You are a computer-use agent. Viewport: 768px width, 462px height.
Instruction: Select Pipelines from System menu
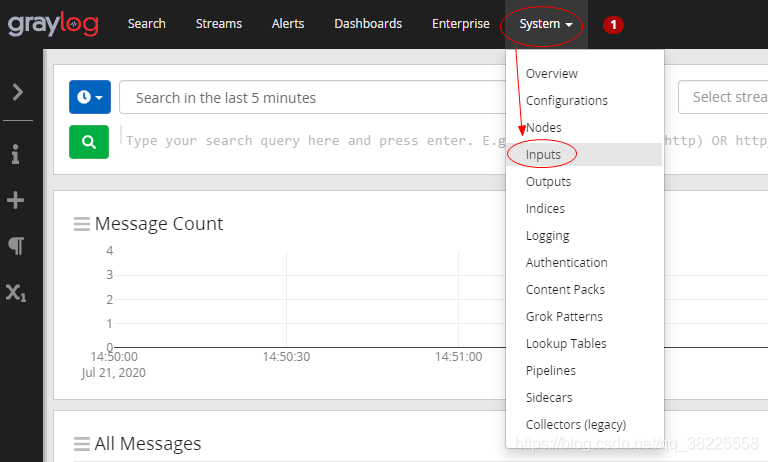coord(584,370)
